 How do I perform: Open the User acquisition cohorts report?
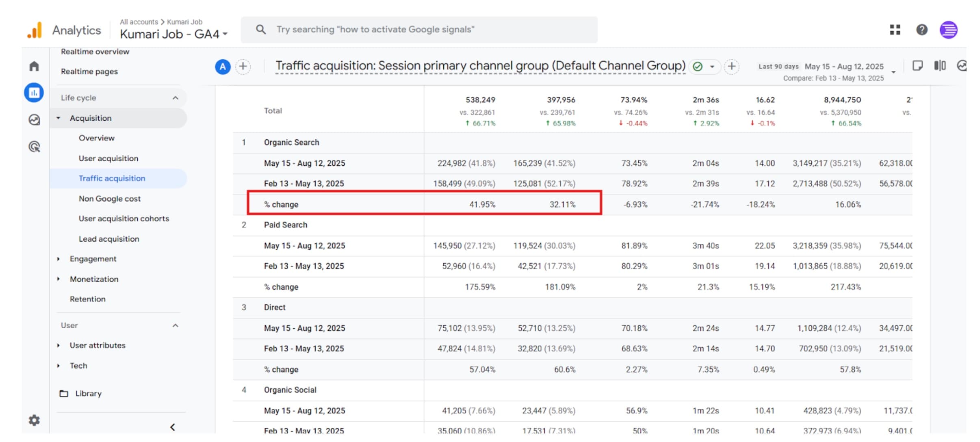coord(124,219)
